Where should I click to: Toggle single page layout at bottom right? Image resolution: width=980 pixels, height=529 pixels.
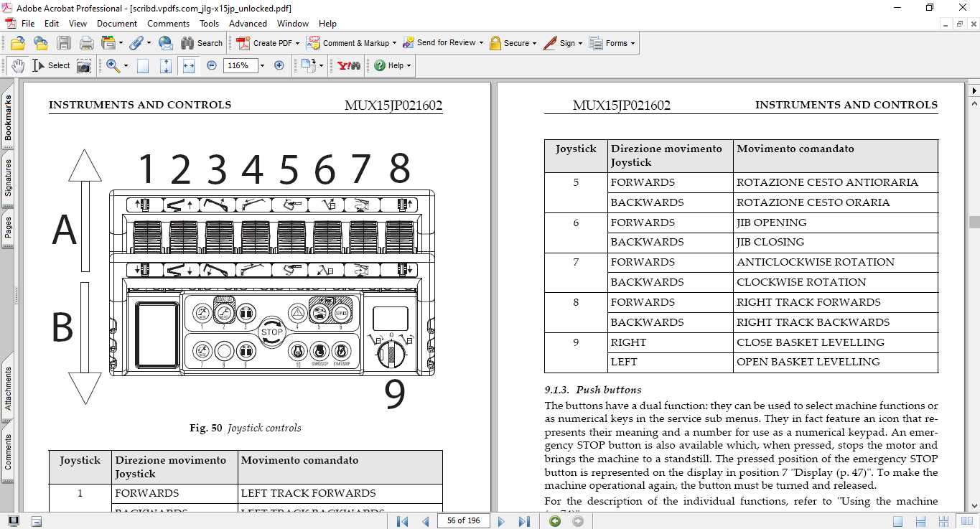896,521
